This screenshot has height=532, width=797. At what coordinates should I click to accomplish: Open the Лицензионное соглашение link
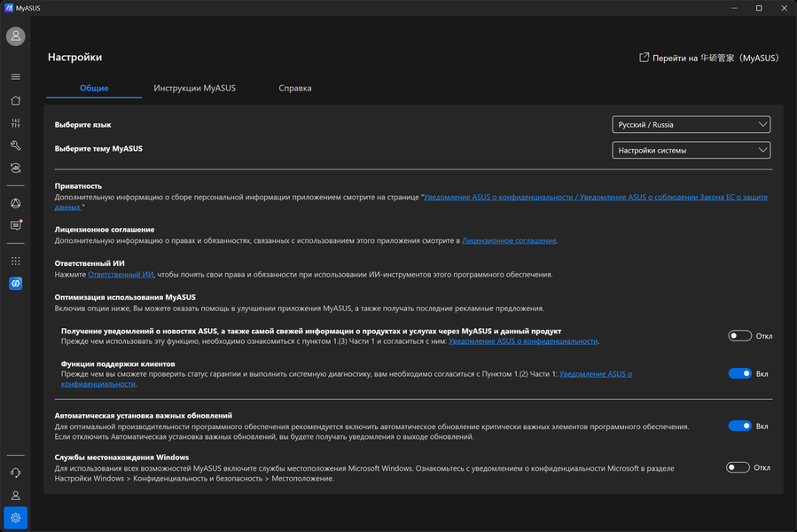point(509,240)
